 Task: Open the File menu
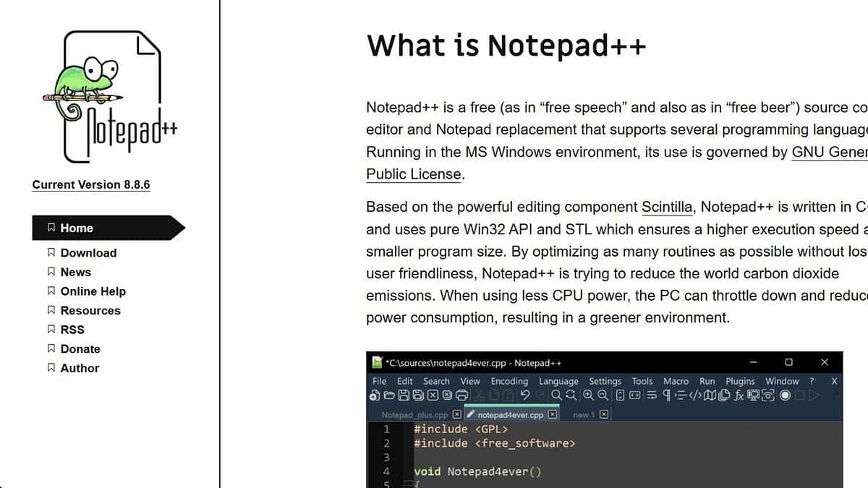coord(379,381)
